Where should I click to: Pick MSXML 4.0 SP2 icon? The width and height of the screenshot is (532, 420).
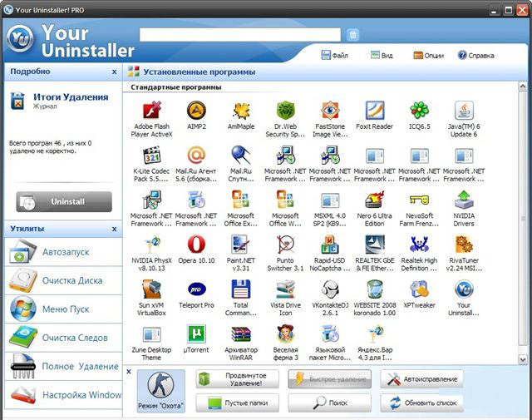pyautogui.click(x=330, y=200)
